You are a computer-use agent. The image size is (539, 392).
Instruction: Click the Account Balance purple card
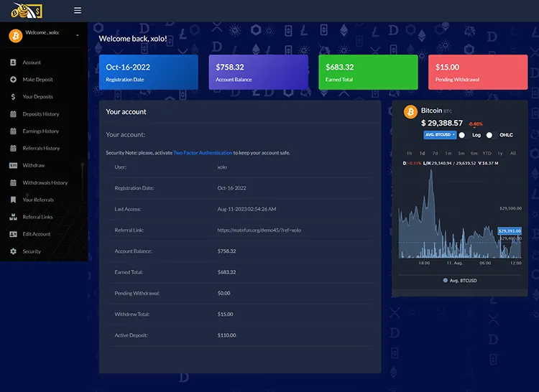[x=259, y=72]
